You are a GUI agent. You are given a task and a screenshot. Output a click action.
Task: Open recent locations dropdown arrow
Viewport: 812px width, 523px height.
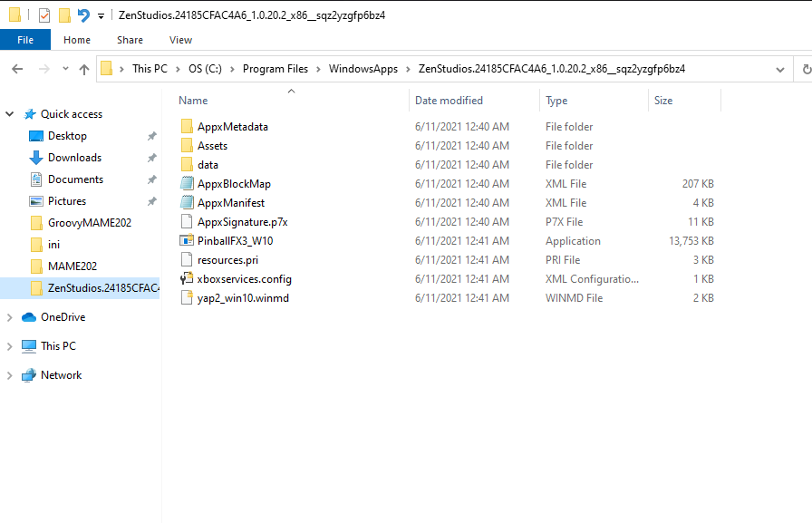click(x=65, y=68)
